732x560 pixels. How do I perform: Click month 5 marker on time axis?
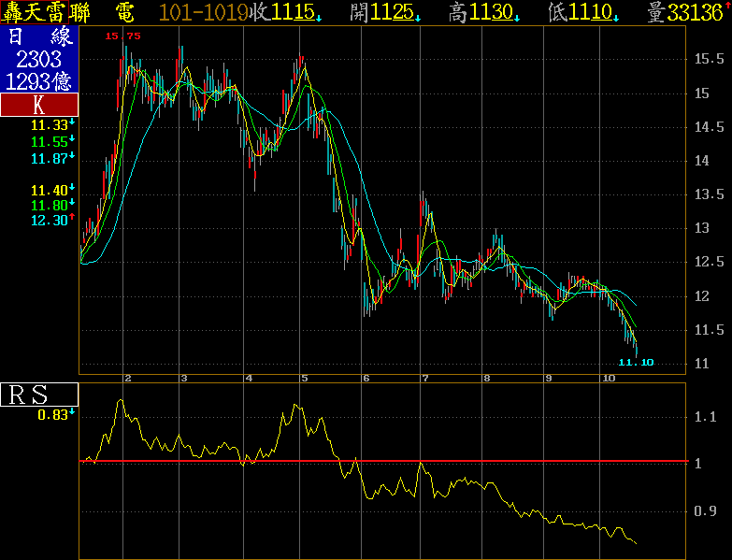click(304, 378)
